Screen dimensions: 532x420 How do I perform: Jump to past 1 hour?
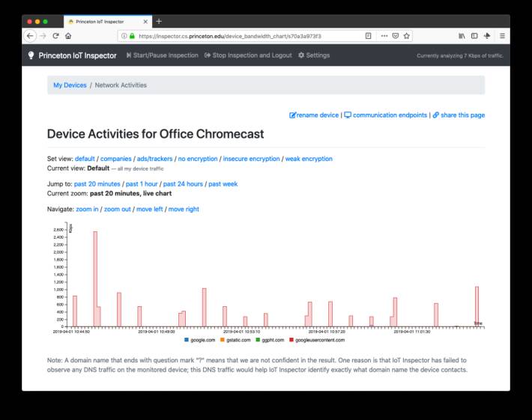142,184
